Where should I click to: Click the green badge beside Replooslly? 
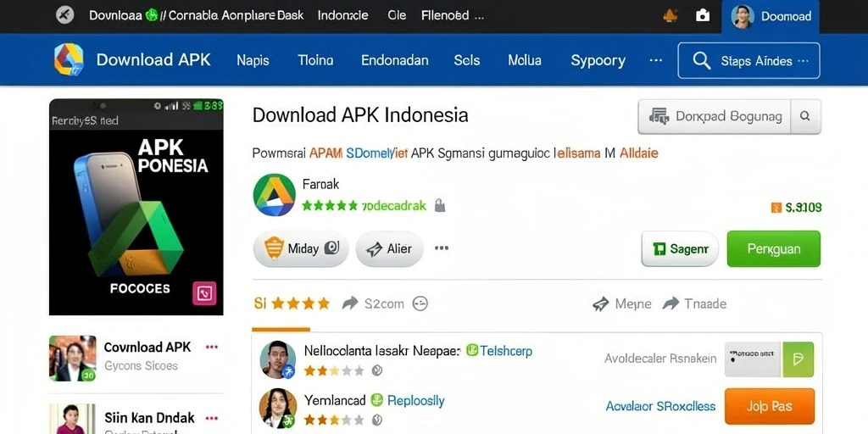pyautogui.click(x=376, y=400)
